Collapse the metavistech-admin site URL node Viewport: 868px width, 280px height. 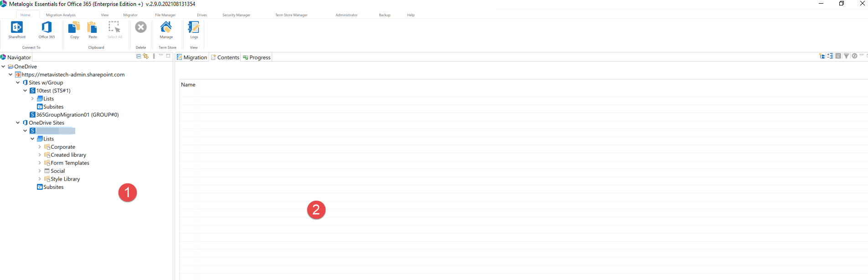pyautogui.click(x=10, y=74)
